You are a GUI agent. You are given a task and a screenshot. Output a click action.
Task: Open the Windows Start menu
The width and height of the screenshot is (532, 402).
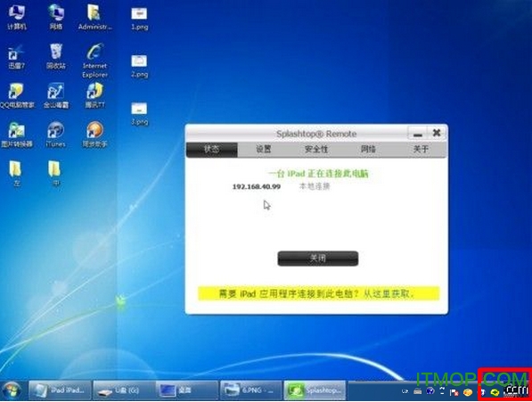coord(12,390)
